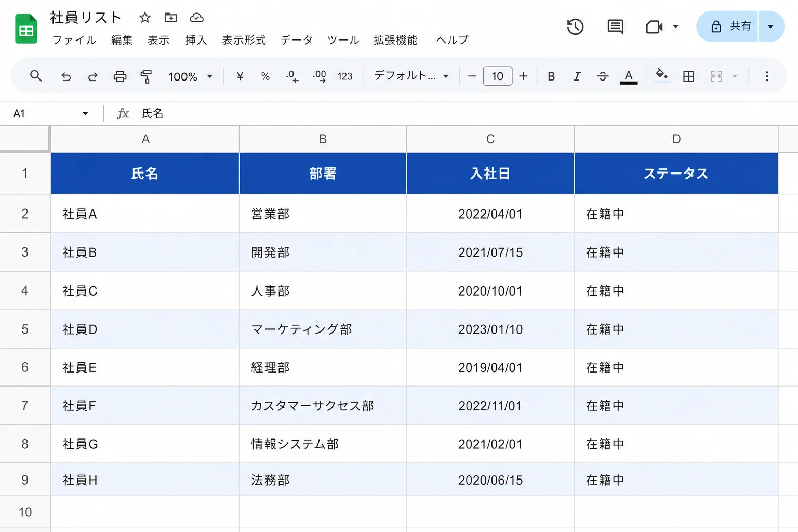Click the 社員リスト document title
Screen dimensions: 798x532
coord(86,18)
